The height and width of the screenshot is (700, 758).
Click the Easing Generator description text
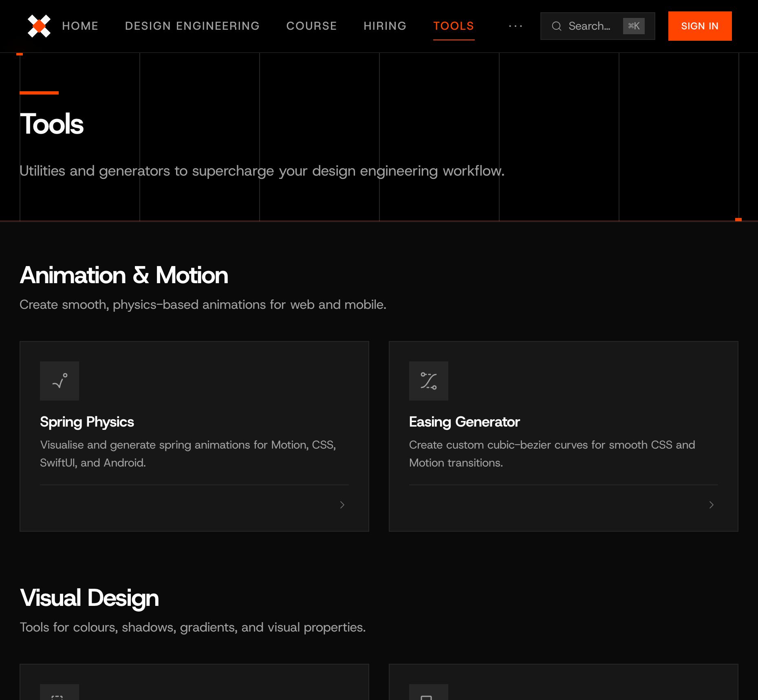pos(552,453)
